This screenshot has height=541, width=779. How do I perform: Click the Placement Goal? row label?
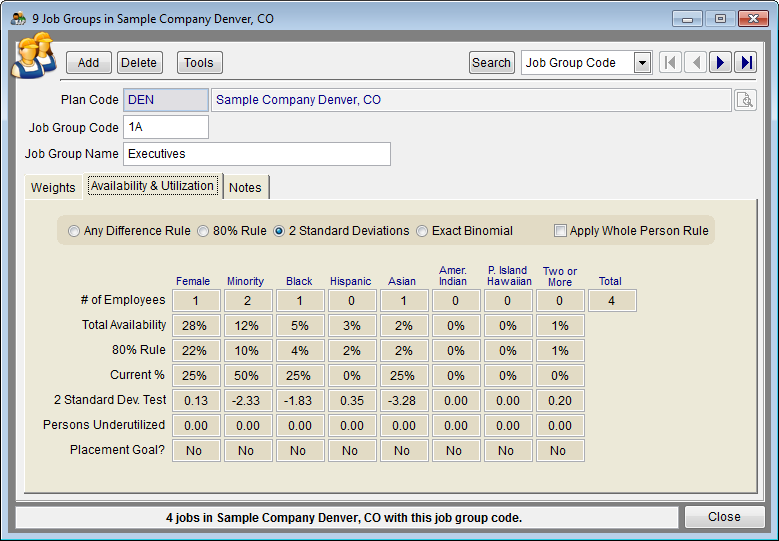pos(117,450)
